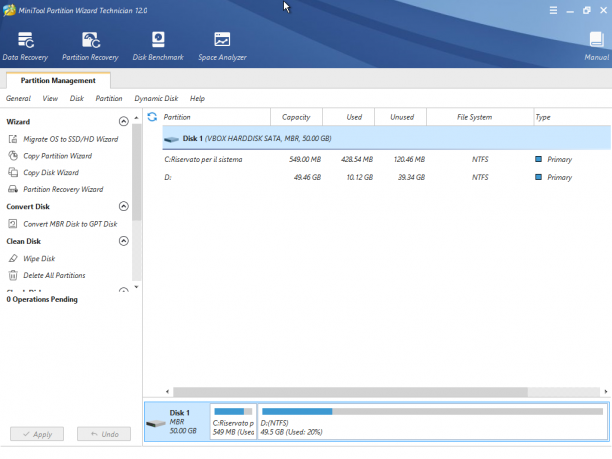The height and width of the screenshot is (459, 612).
Task: Click the File System column header
Action: click(x=480, y=117)
